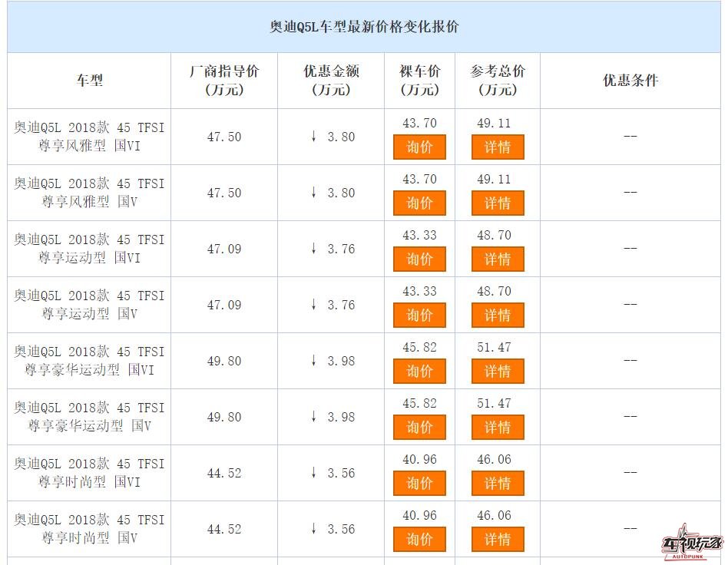Open 详情 for 尊享风雅型 国V
This screenshot has width=728, height=565.
click(498, 203)
